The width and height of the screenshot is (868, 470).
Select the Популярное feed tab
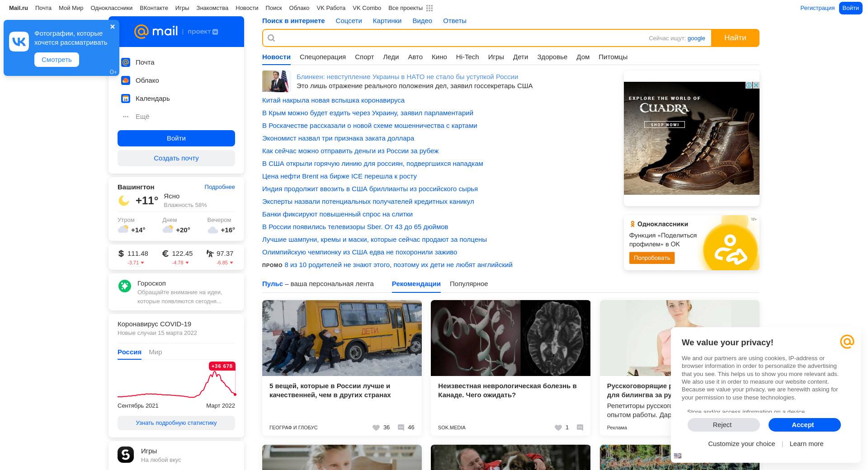pyautogui.click(x=468, y=284)
